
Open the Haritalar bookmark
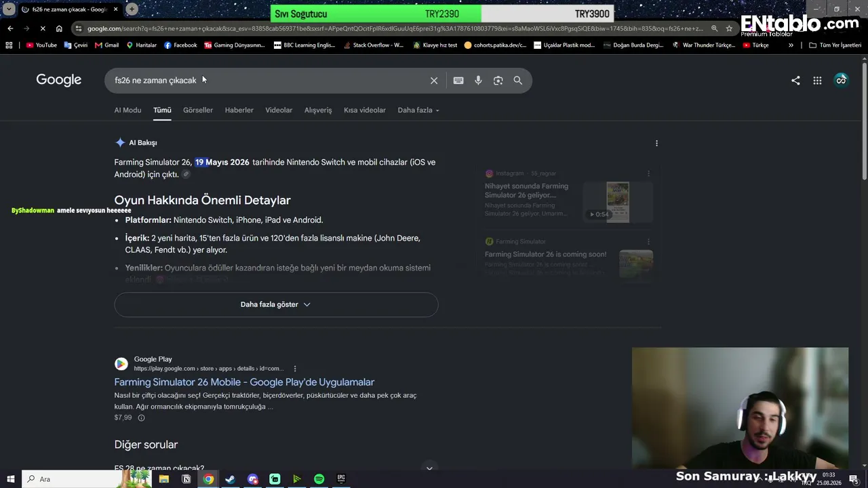point(141,45)
